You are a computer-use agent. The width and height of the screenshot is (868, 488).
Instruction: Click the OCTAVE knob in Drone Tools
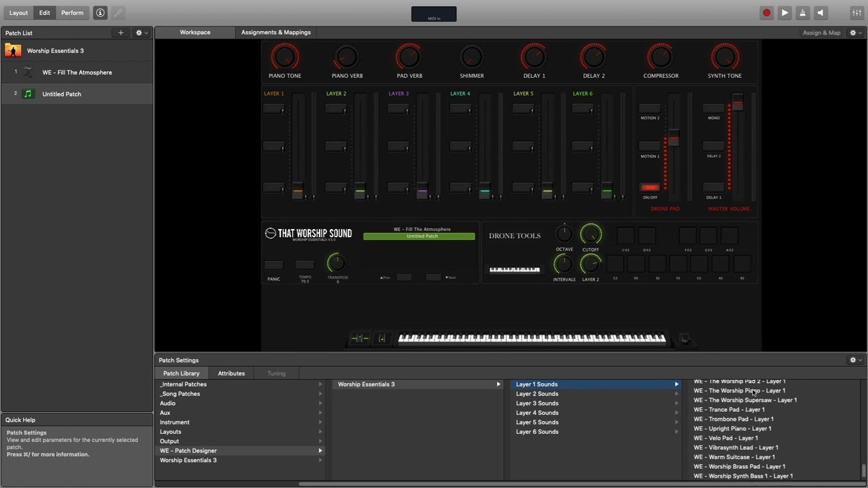(x=564, y=235)
